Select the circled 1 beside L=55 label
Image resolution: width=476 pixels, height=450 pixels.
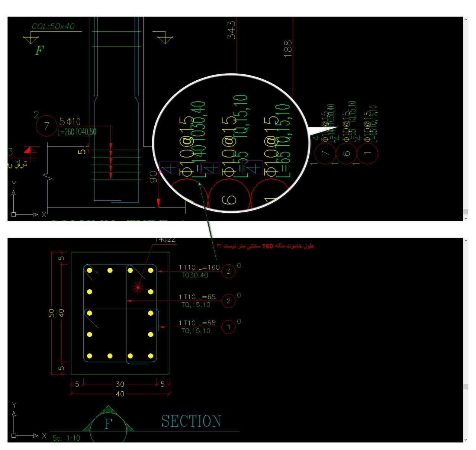coord(228,327)
